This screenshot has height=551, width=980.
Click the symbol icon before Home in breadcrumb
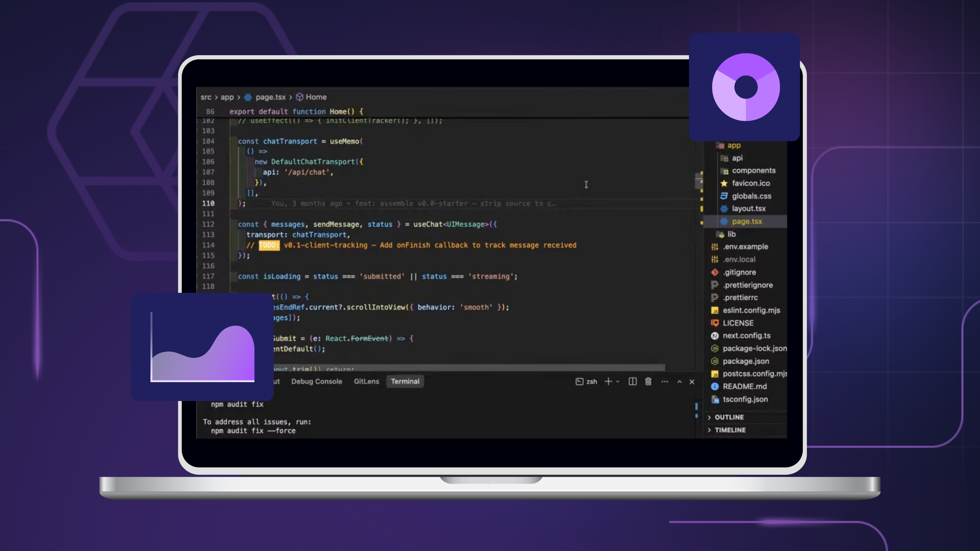pos(299,97)
